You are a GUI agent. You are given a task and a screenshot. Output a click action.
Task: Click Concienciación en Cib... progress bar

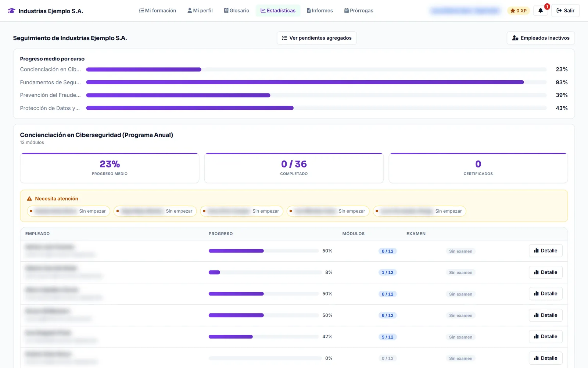(316, 70)
